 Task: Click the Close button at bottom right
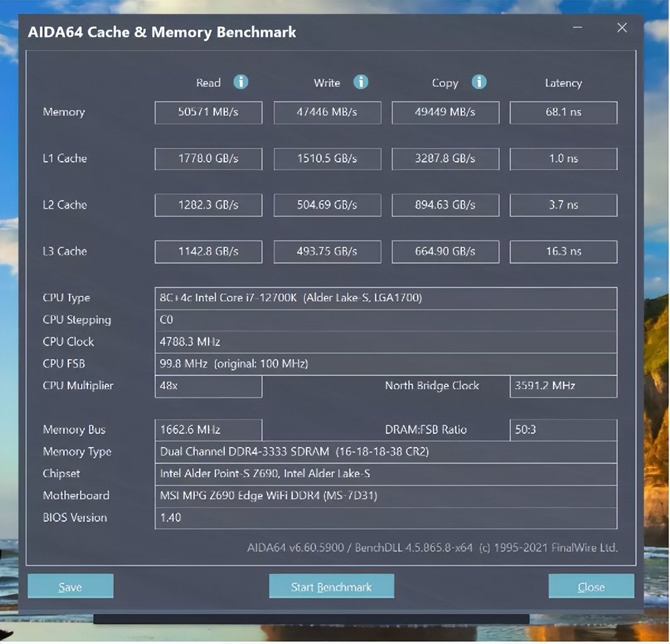591,586
